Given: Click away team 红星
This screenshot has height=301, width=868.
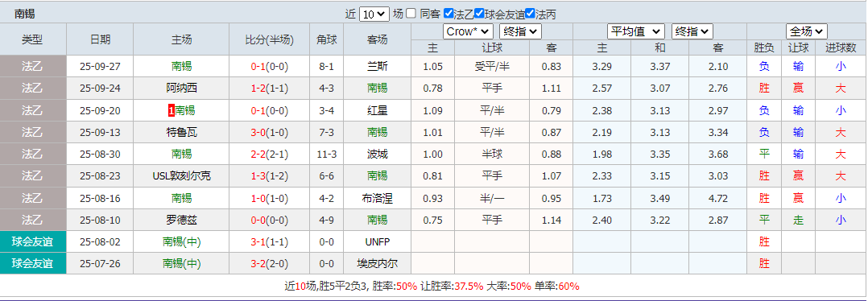Looking at the screenshot, I should click(377, 111).
